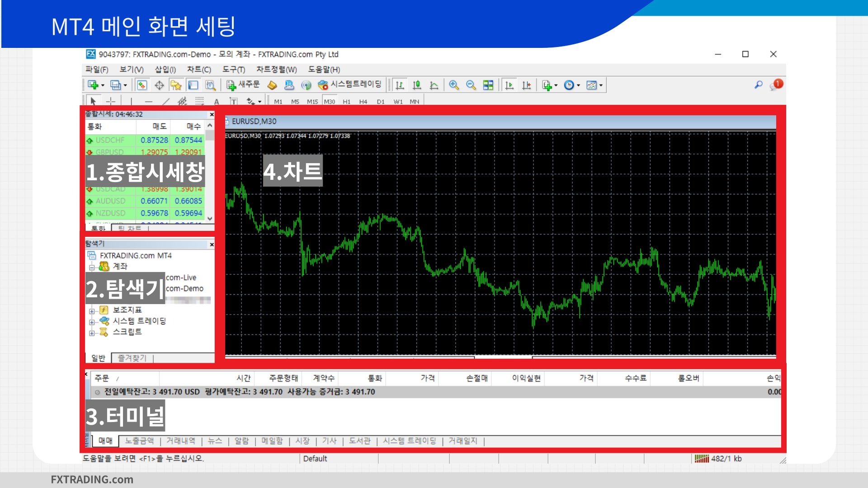Switch timeframe to H1
The width and height of the screenshot is (868, 488).
click(347, 102)
